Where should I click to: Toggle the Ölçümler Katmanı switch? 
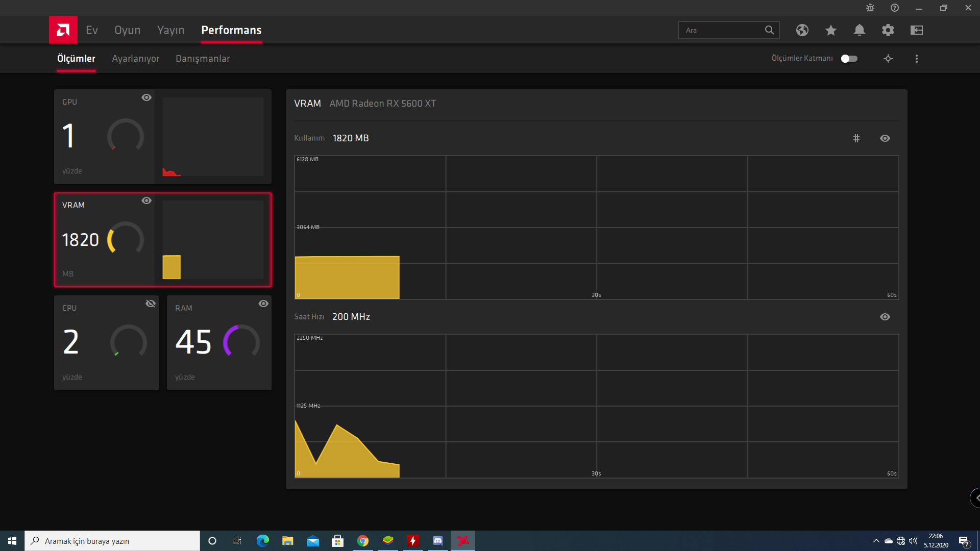849,59
